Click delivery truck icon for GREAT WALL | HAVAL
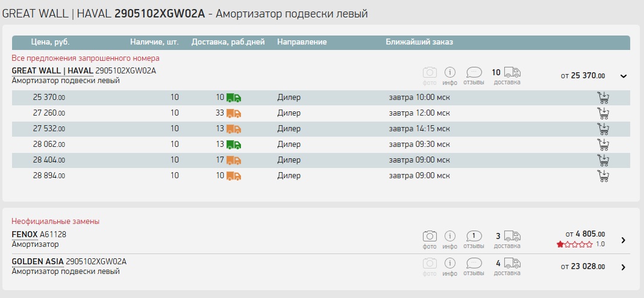Viewport: 644px width, 298px height. pos(512,73)
